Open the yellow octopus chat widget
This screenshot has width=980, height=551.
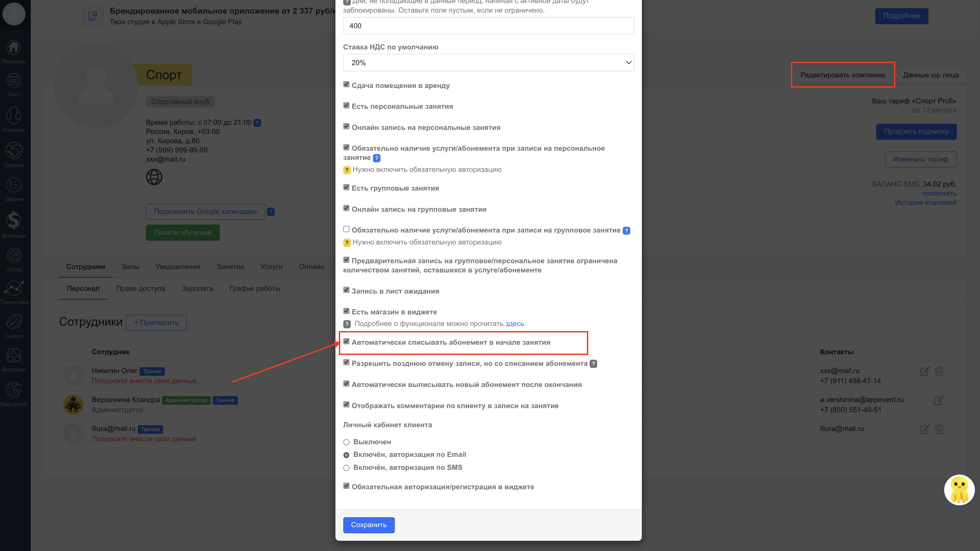[x=959, y=490]
